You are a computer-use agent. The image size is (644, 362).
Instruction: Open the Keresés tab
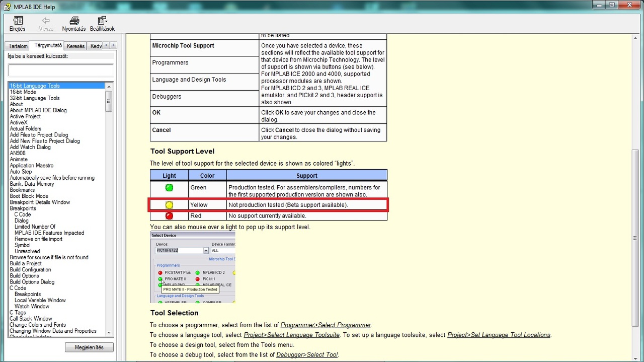pyautogui.click(x=76, y=46)
